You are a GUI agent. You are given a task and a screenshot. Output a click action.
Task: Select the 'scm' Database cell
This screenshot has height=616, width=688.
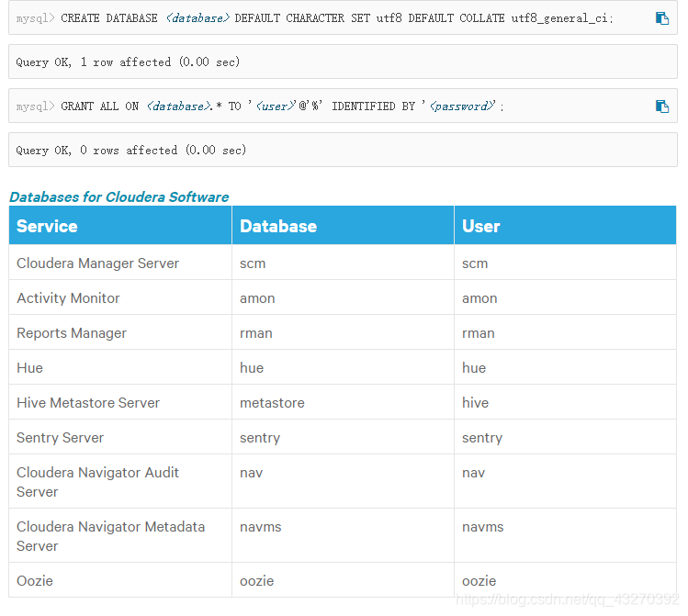point(343,263)
